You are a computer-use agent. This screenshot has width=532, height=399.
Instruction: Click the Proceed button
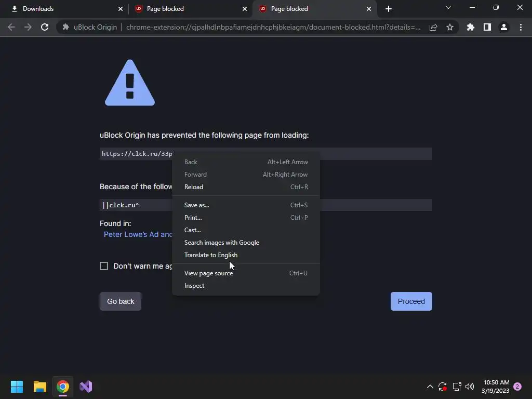(411, 301)
